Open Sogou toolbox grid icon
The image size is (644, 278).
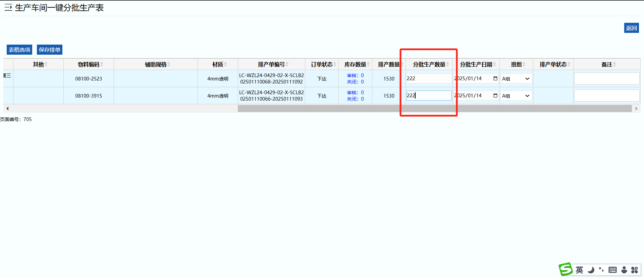click(635, 270)
